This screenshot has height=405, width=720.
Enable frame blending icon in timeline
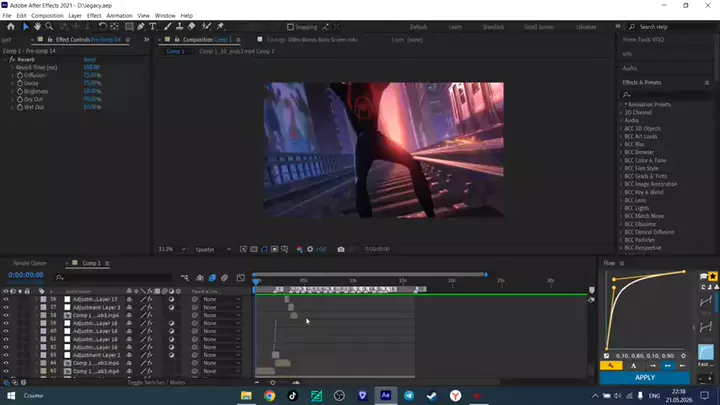pos(212,277)
